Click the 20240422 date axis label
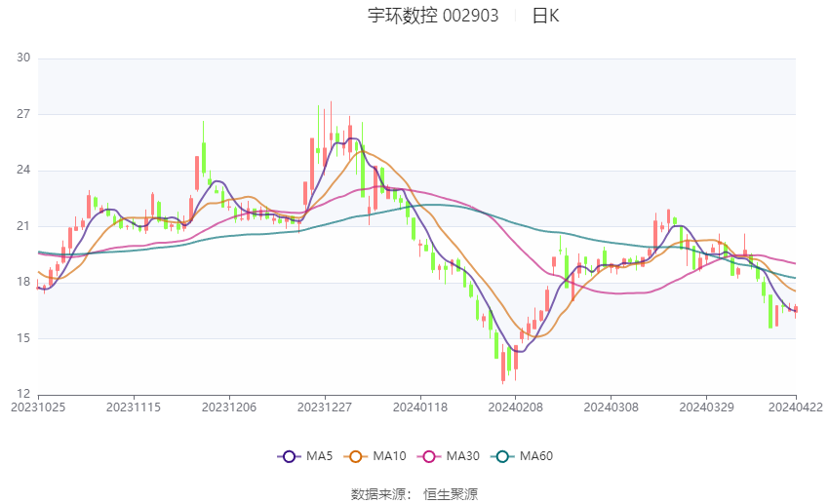 click(x=796, y=407)
